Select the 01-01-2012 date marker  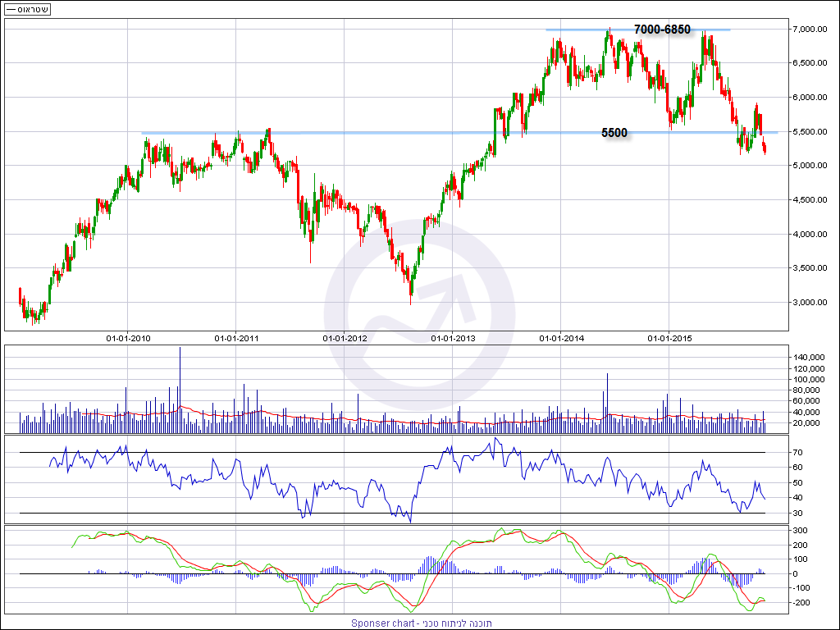pos(345,337)
